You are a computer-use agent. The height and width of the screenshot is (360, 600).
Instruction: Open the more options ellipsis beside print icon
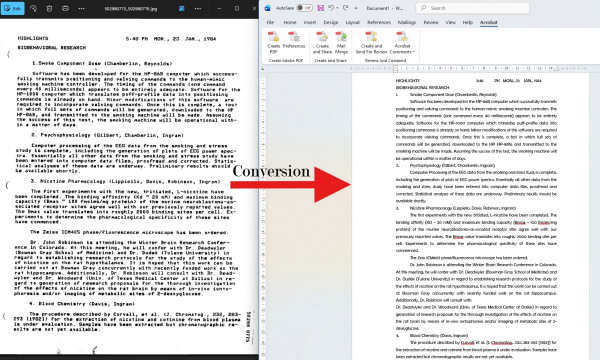tap(82, 8)
